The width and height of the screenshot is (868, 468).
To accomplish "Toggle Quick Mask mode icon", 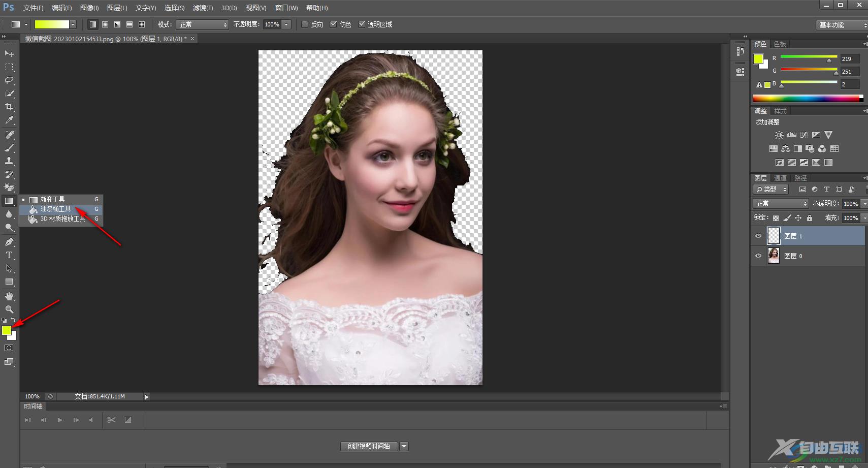I will (x=9, y=348).
